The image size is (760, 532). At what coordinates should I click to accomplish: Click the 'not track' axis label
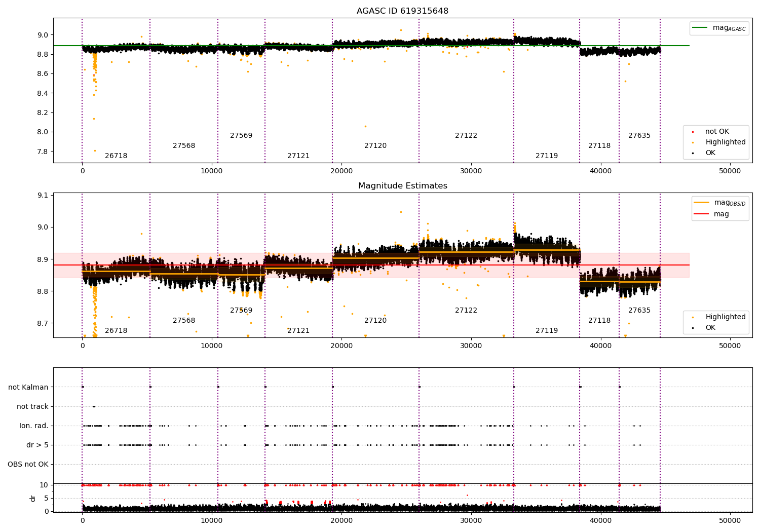tap(32, 407)
